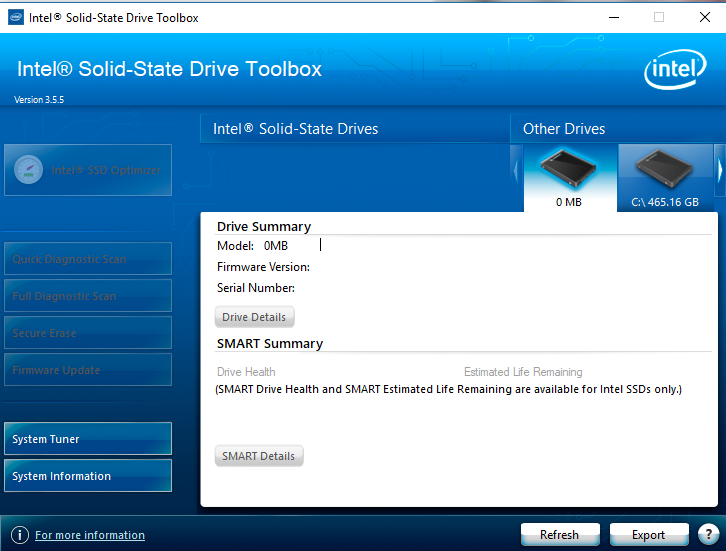Click the Refresh button
Image resolution: width=726 pixels, height=551 pixels.
560,535
